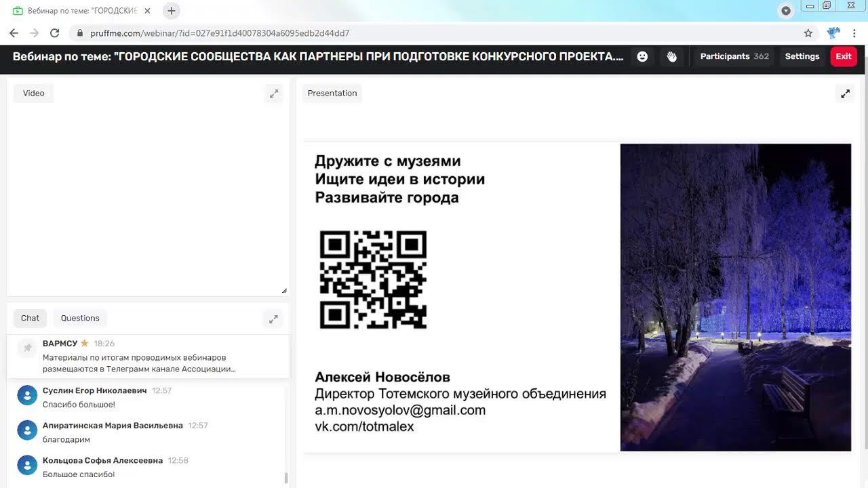The image size is (868, 488).
Task: Close the webinar browser tab
Action: (x=147, y=11)
